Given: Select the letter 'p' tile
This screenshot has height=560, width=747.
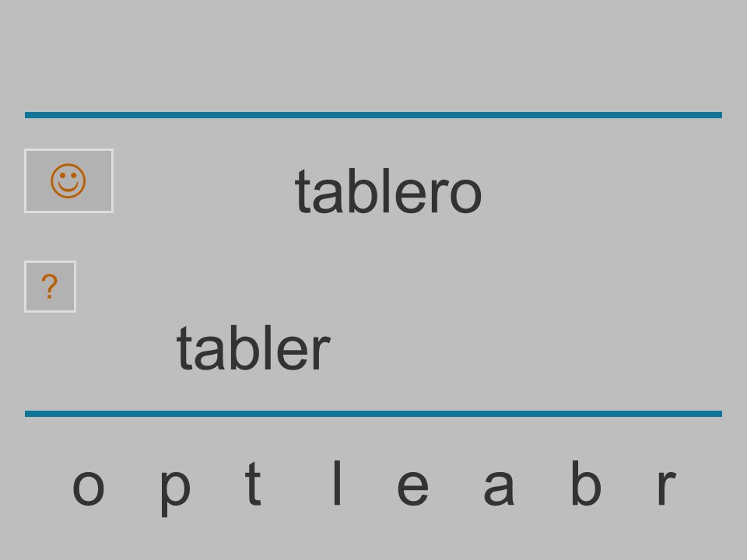Looking at the screenshot, I should point(175,492).
